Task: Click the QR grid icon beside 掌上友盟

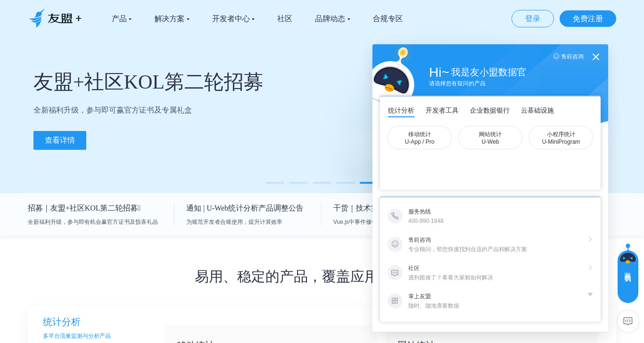Action: point(395,301)
